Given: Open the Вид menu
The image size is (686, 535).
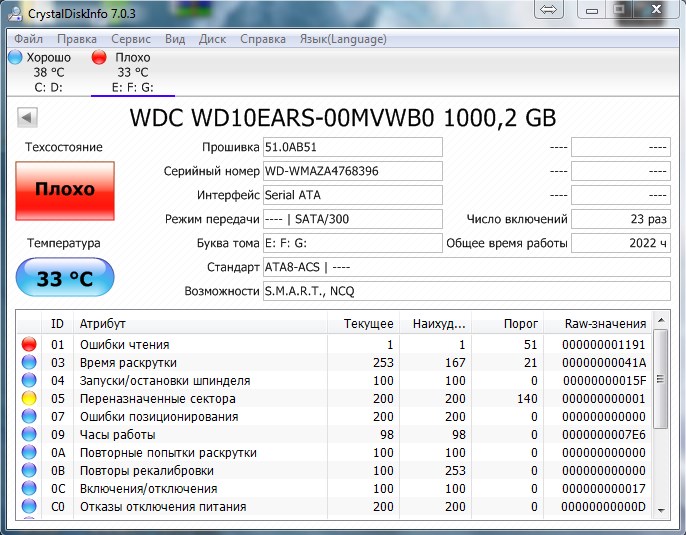Looking at the screenshot, I should (175, 39).
